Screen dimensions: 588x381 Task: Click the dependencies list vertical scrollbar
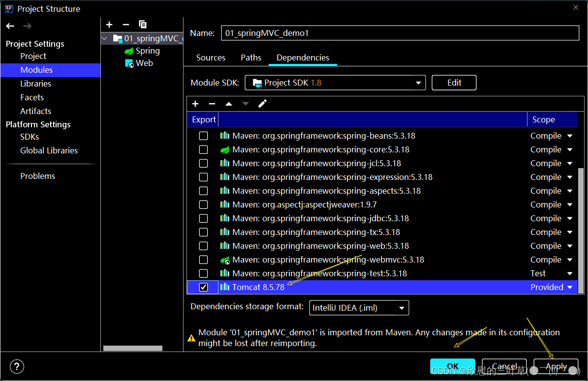[x=581, y=231]
